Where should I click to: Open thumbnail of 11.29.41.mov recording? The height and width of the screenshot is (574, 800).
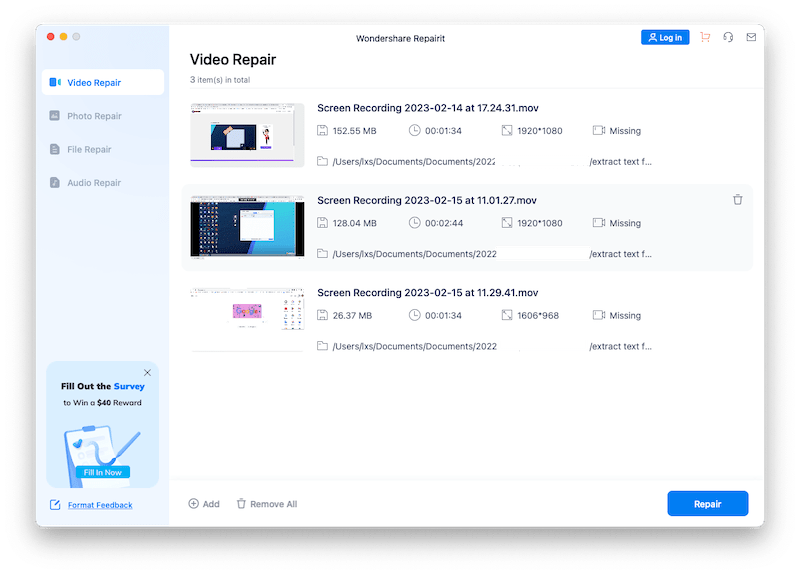[x=247, y=320]
